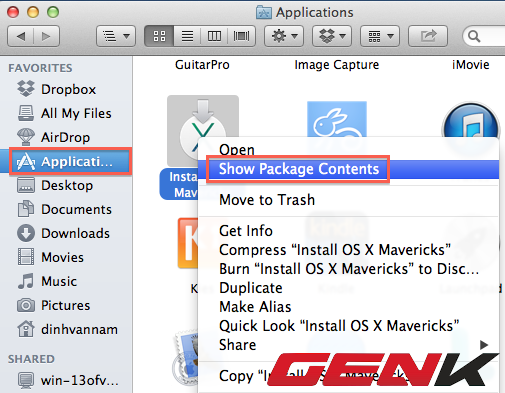Select the blue rabbit app icon
Image resolution: width=505 pixels, height=393 pixels.
[x=337, y=119]
